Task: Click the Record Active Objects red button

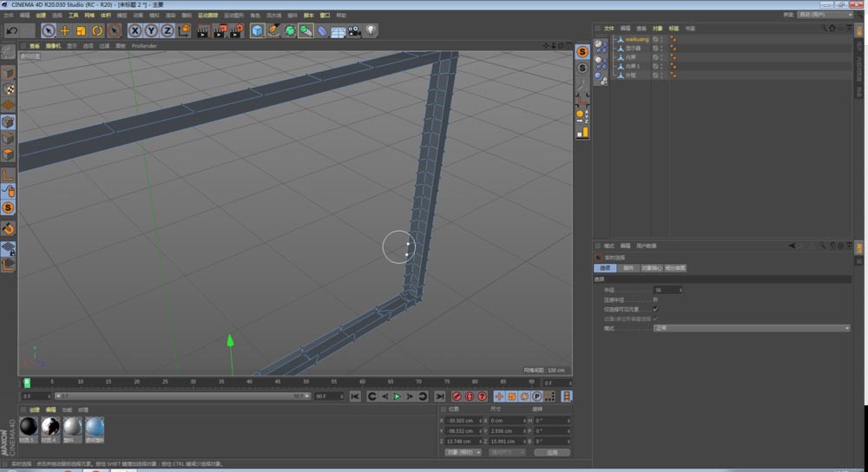Action: pyautogui.click(x=457, y=397)
